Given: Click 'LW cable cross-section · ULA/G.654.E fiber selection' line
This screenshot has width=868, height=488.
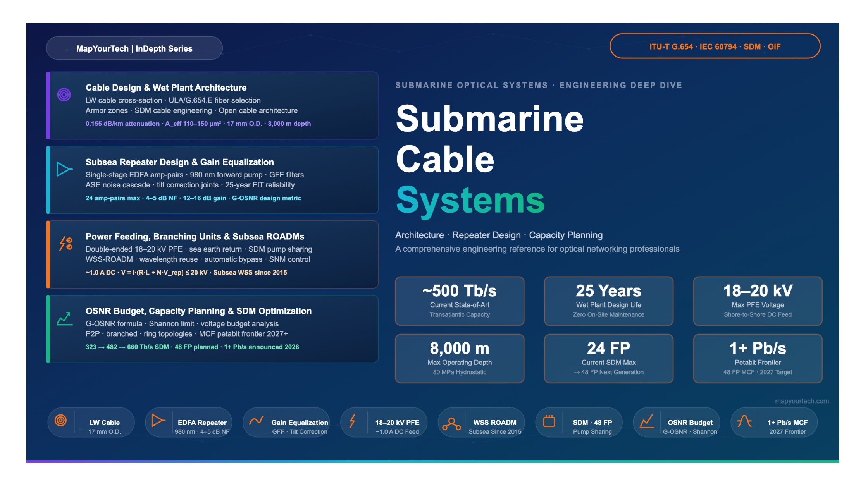Looking at the screenshot, I should coord(173,100).
